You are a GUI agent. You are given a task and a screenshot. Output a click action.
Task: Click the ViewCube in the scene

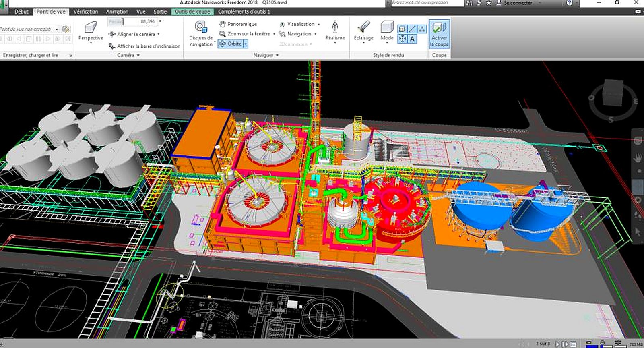click(x=613, y=93)
